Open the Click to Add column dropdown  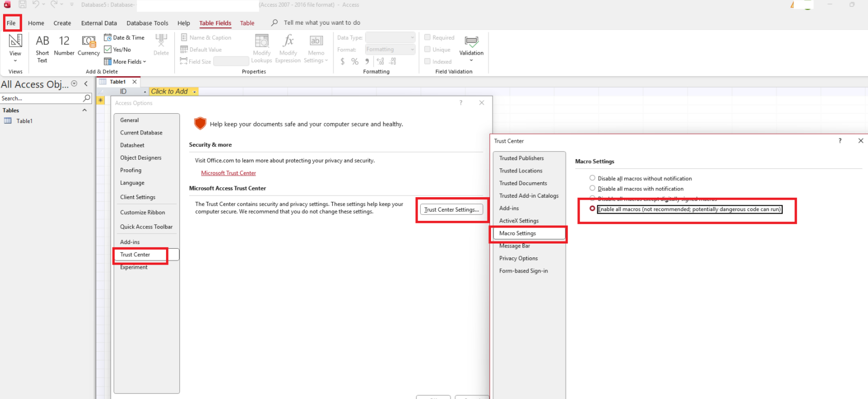click(x=194, y=92)
